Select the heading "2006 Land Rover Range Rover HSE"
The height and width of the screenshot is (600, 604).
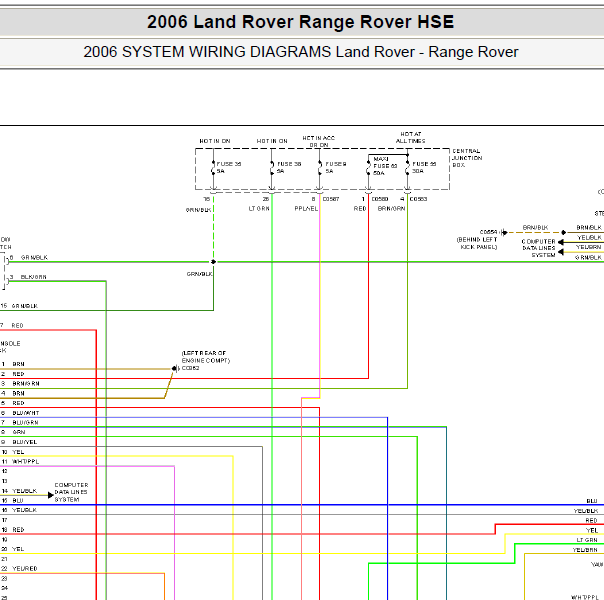click(300, 22)
